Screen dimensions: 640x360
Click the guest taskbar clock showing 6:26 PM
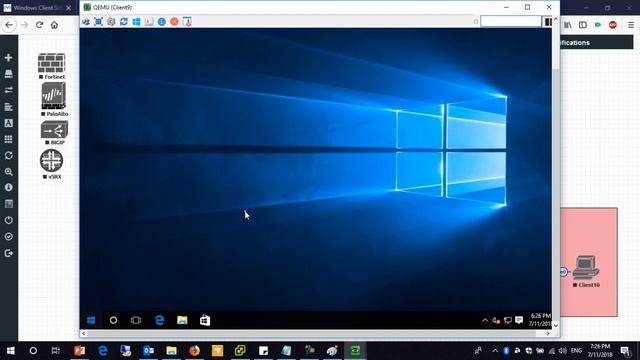click(x=540, y=320)
